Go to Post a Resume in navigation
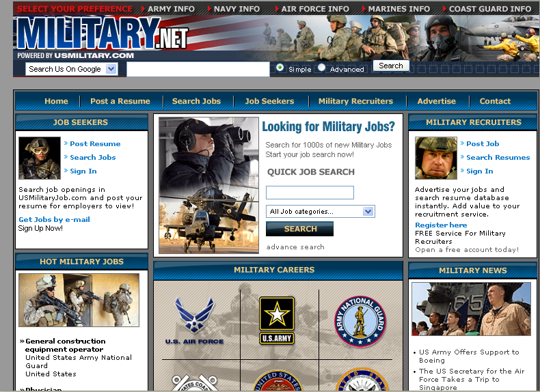 120,101
